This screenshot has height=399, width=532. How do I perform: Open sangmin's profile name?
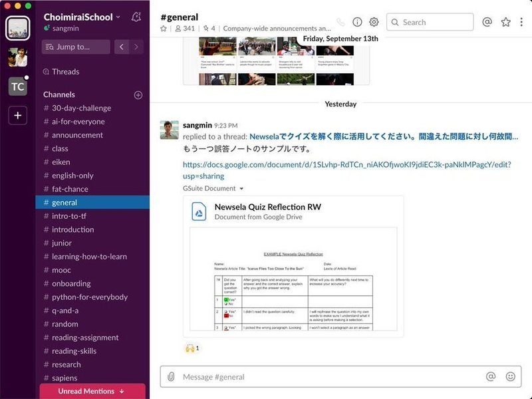coord(197,125)
